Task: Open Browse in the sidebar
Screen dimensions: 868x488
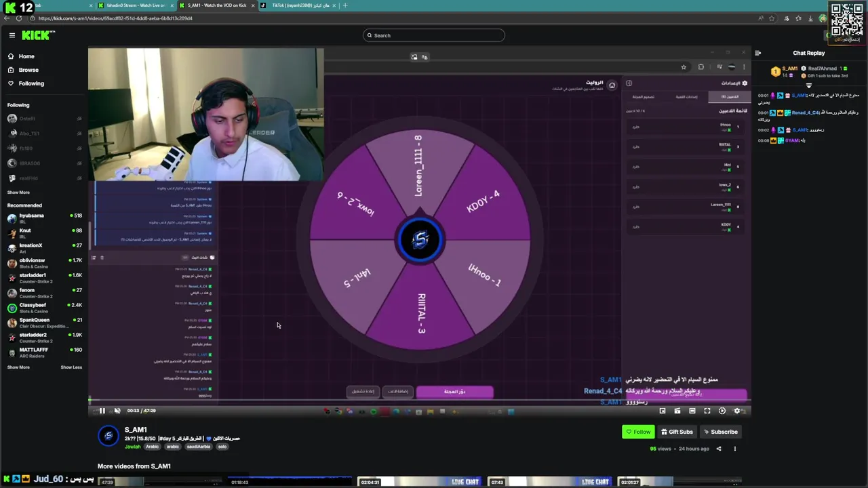Action: (x=28, y=70)
